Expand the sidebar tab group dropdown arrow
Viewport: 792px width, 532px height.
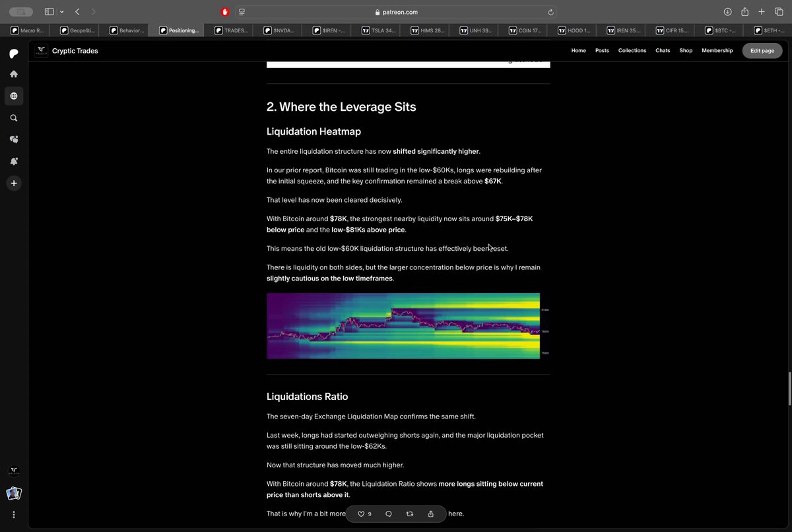62,12
